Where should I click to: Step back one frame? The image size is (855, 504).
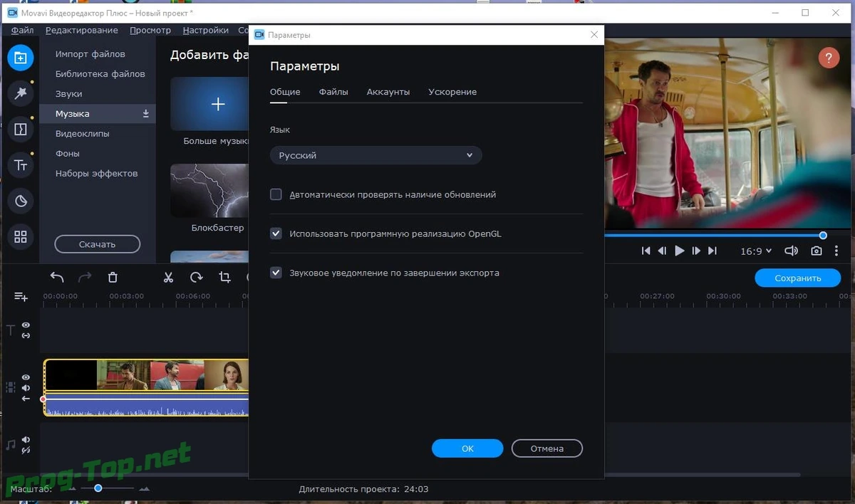coord(662,251)
